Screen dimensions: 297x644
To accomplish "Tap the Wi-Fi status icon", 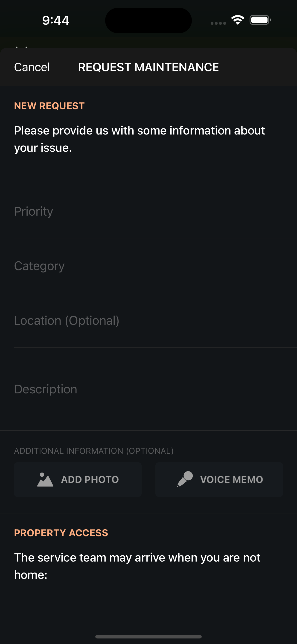I will (x=238, y=20).
